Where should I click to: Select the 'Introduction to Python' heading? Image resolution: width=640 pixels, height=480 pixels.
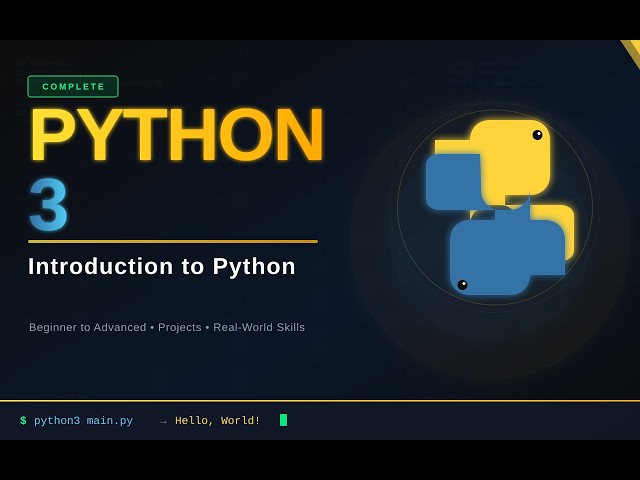[x=162, y=267]
